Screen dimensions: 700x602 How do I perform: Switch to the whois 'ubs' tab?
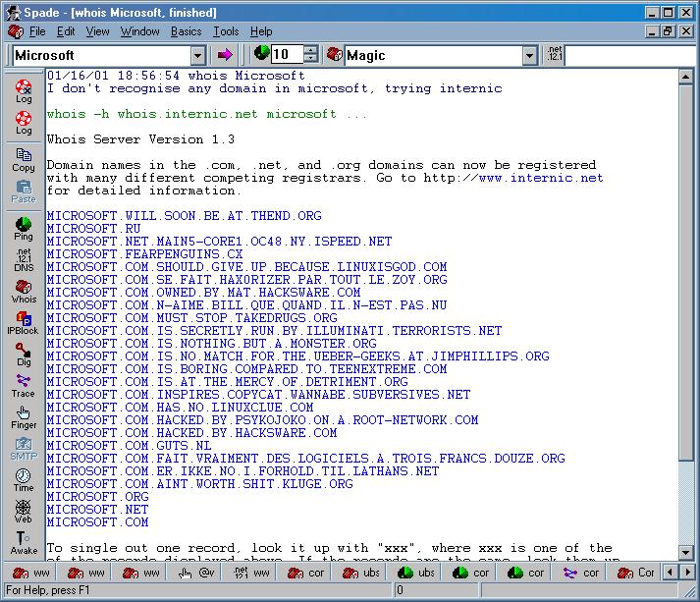tap(360, 573)
